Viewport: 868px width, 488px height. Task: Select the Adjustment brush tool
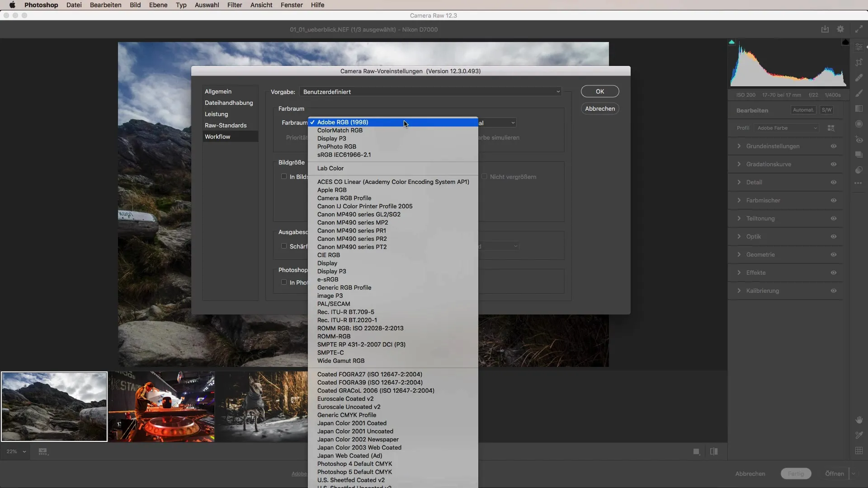(x=859, y=93)
